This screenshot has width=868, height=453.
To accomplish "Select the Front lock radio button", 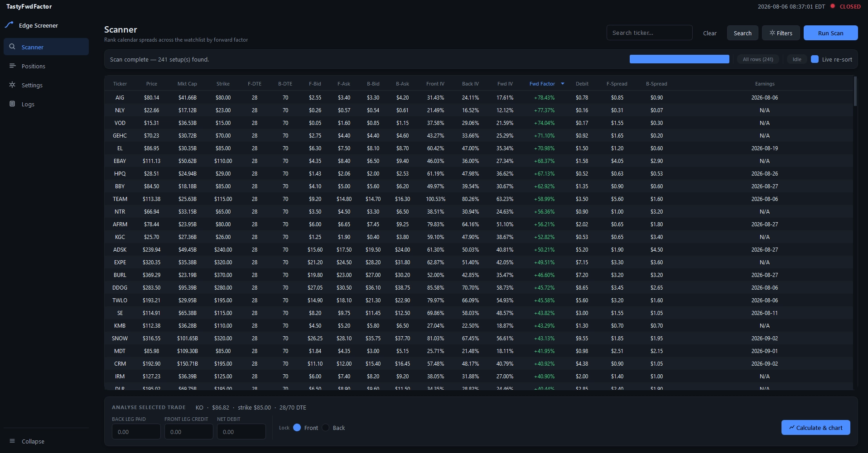I will coord(297,428).
